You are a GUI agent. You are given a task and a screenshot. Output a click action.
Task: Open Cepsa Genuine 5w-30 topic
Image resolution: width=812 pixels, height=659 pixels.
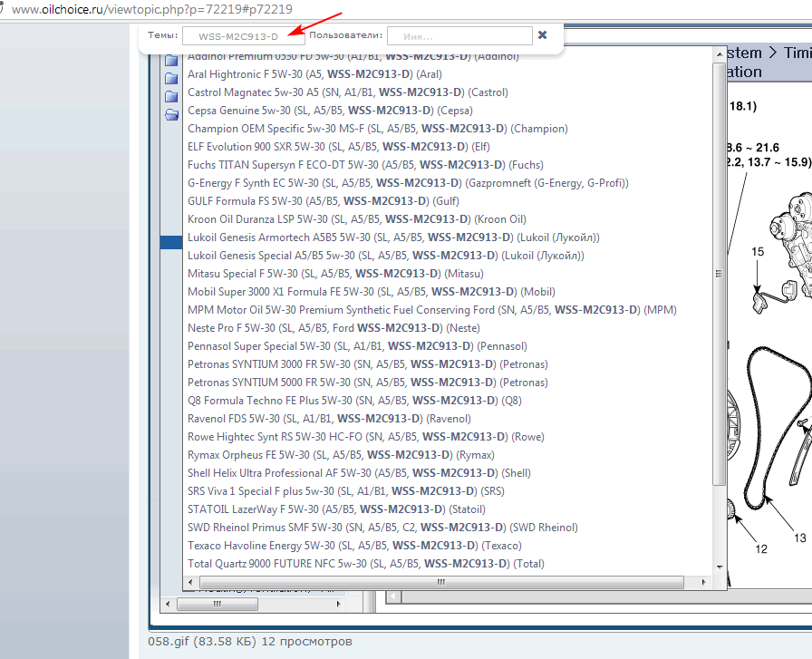pyautogui.click(x=331, y=111)
